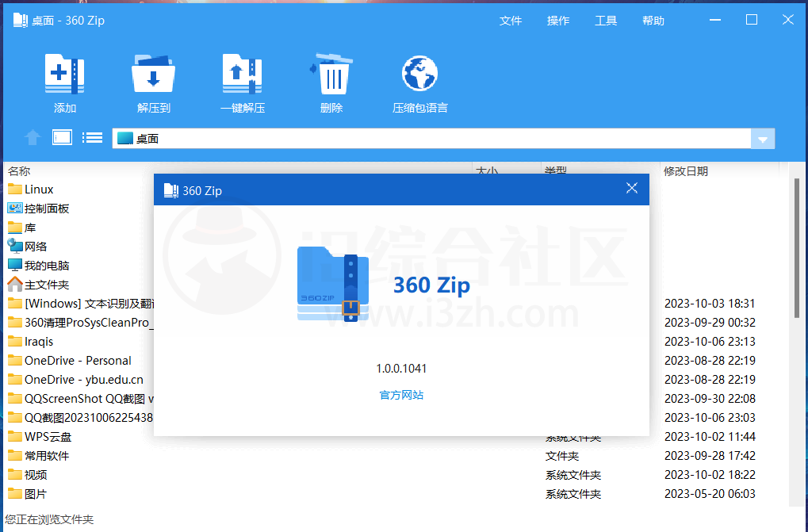Click the 桌面 address path field

click(x=431, y=139)
